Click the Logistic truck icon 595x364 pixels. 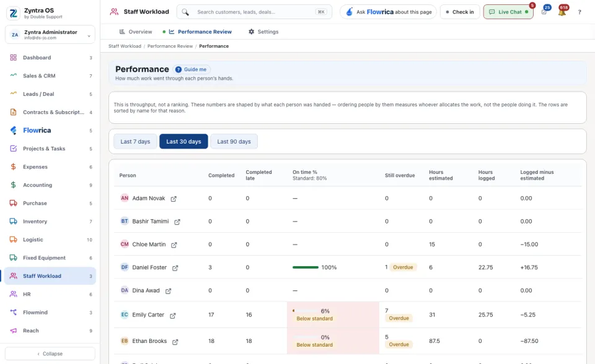coord(13,240)
